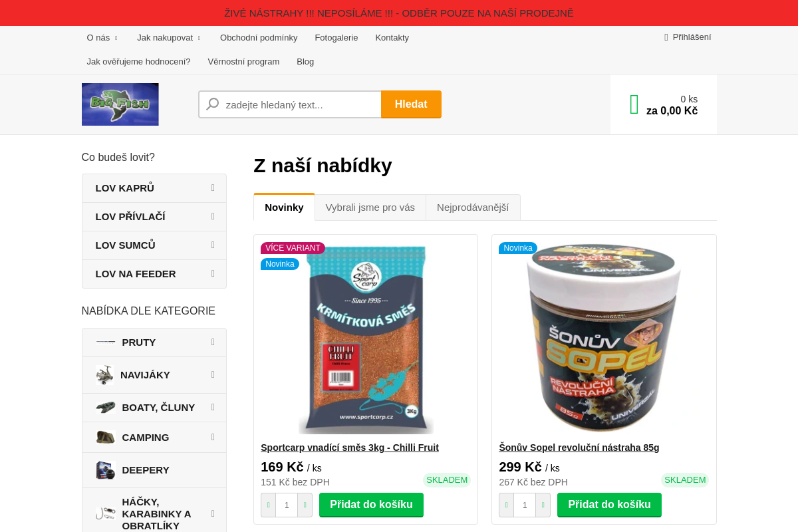This screenshot has width=798, height=532.
Task: Click the search magnifier icon
Action: click(x=213, y=104)
